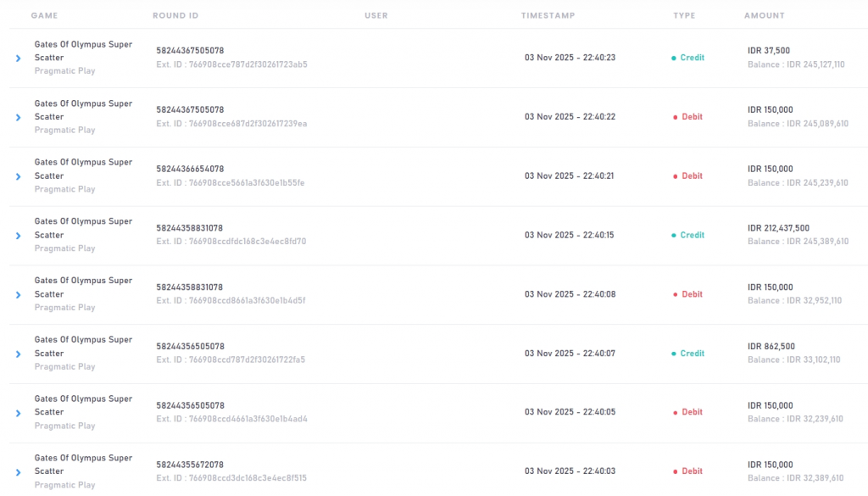
Task: Click the AMOUNT column header
Action: (x=765, y=15)
